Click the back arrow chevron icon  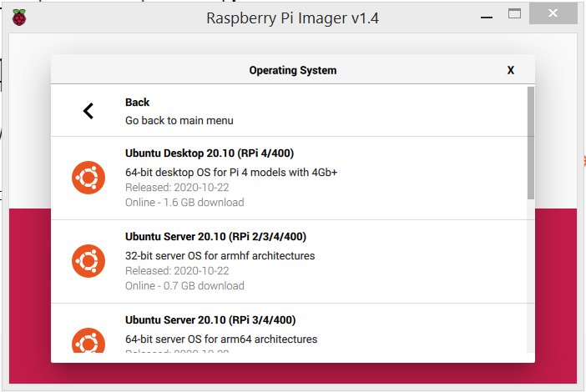pos(88,111)
